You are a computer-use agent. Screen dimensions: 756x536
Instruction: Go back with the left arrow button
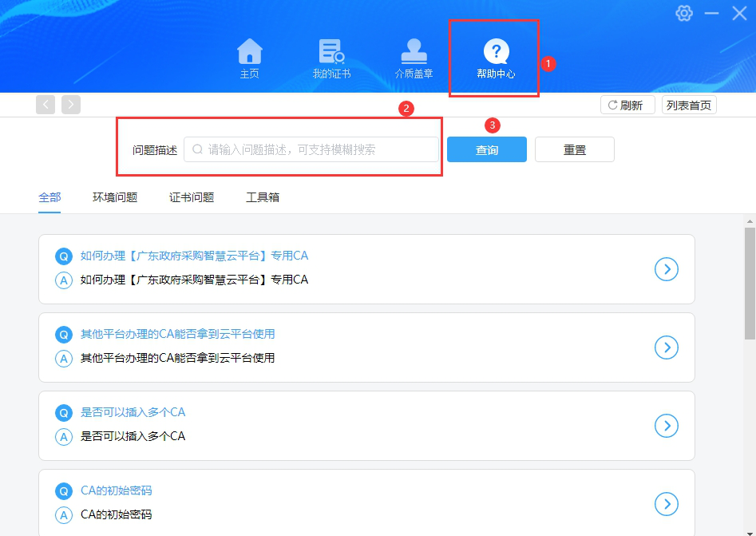[x=46, y=105]
